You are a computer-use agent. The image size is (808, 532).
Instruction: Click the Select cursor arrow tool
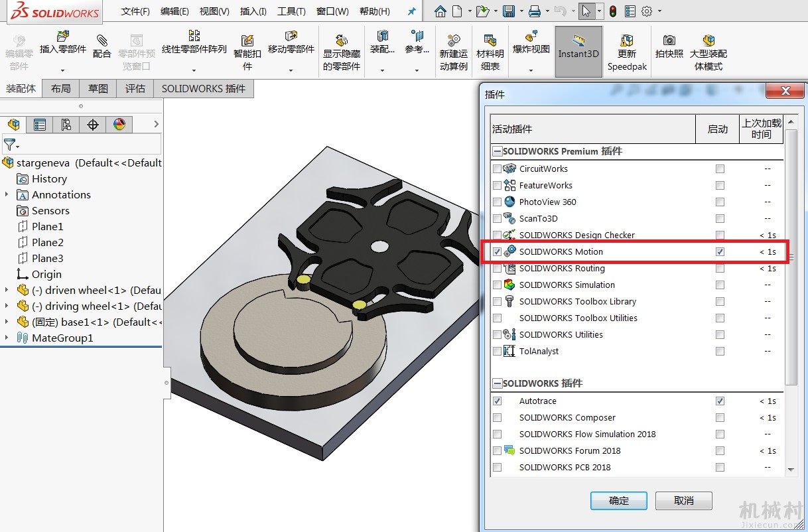click(x=586, y=11)
